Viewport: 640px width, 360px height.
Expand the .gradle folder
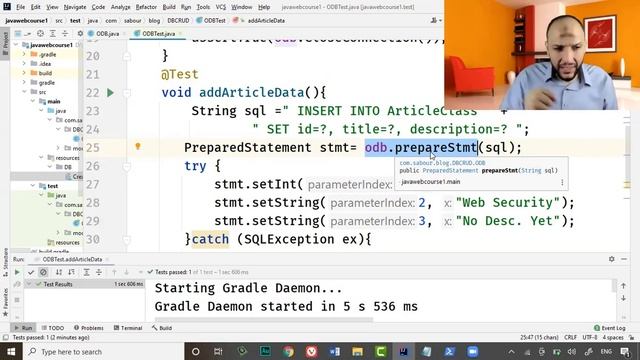tap(24, 54)
